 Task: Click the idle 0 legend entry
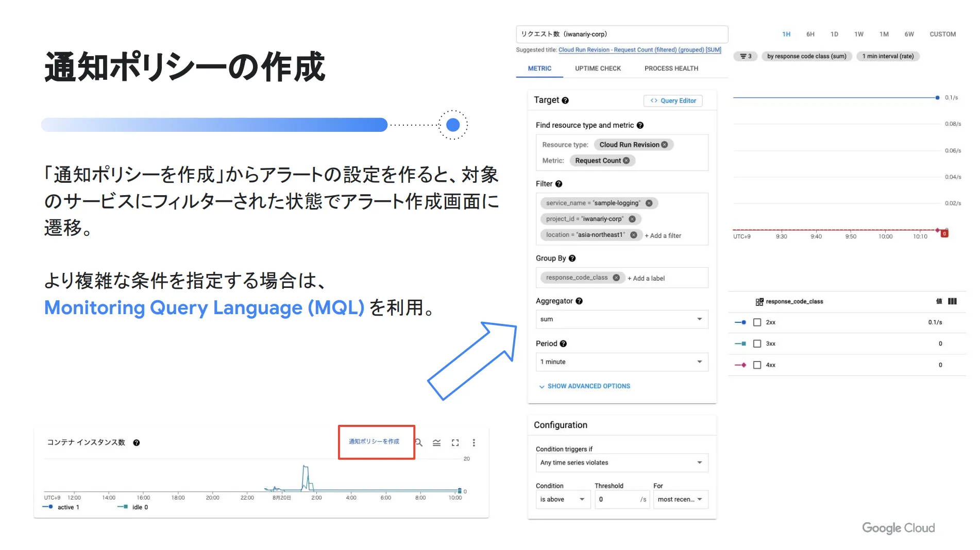pos(133,507)
